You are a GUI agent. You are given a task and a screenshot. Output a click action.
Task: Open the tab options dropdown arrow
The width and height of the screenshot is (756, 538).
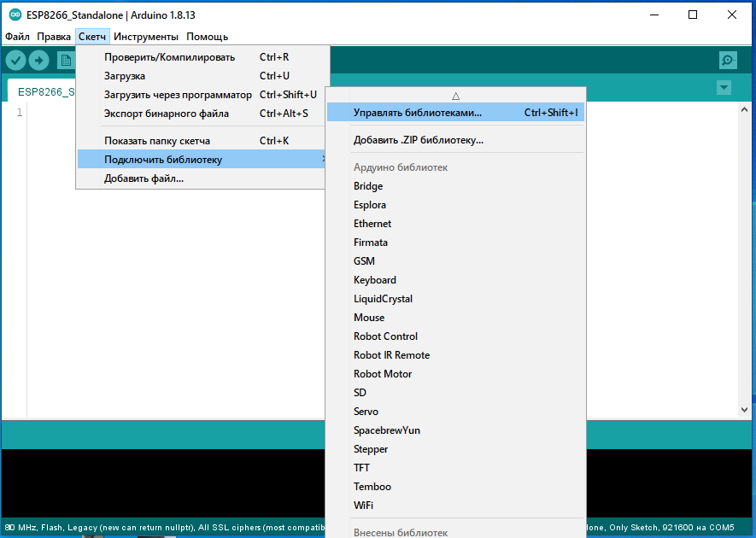tap(724, 88)
